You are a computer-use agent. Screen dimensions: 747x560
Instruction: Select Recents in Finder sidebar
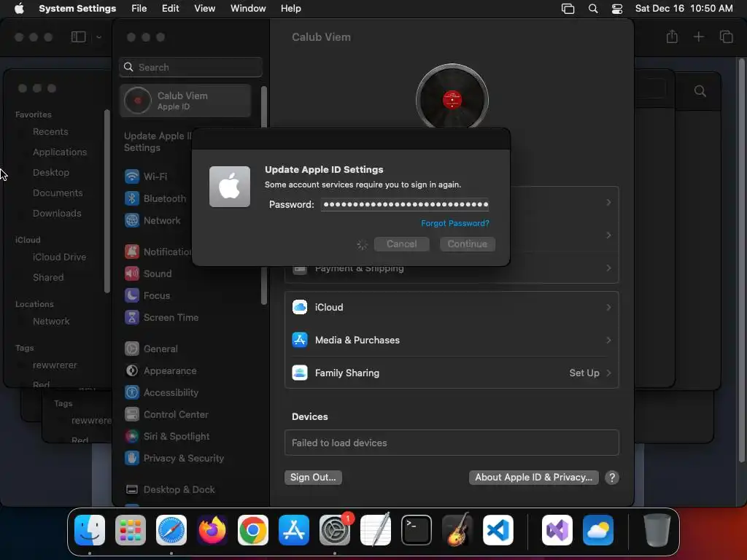tap(50, 132)
